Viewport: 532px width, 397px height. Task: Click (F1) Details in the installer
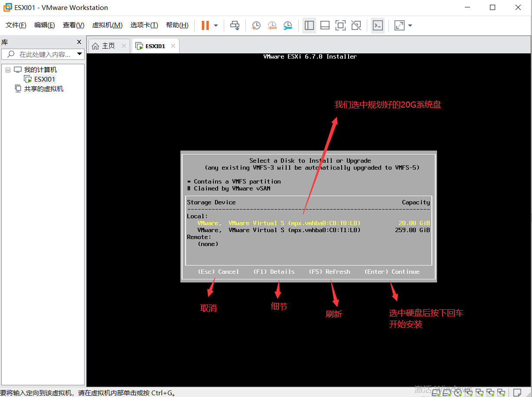(x=274, y=272)
